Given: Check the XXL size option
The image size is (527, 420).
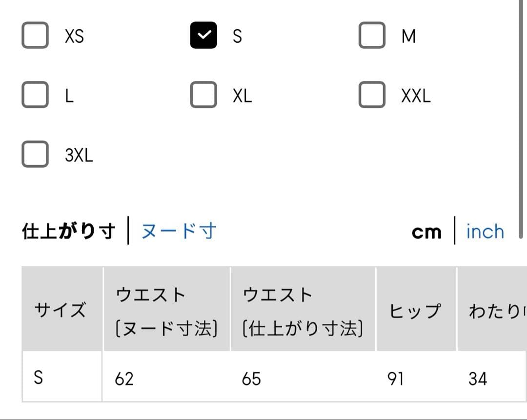Looking at the screenshot, I should coord(372,95).
